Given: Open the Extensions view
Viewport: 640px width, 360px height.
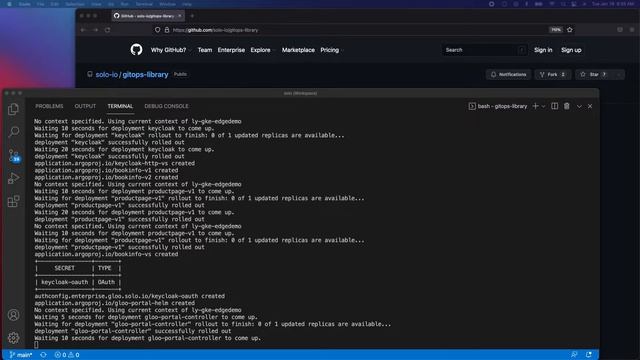Looking at the screenshot, I should 13,201.
